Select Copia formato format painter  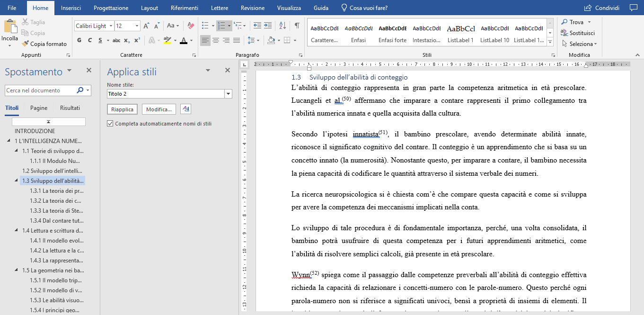click(x=44, y=44)
